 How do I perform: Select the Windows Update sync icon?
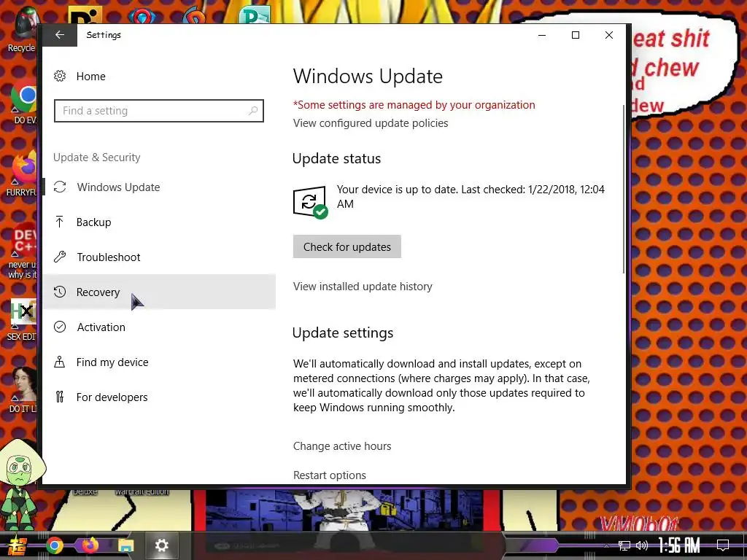coord(60,187)
